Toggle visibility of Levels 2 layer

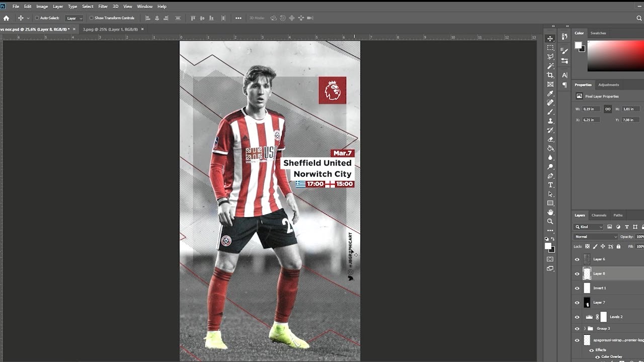(577, 317)
